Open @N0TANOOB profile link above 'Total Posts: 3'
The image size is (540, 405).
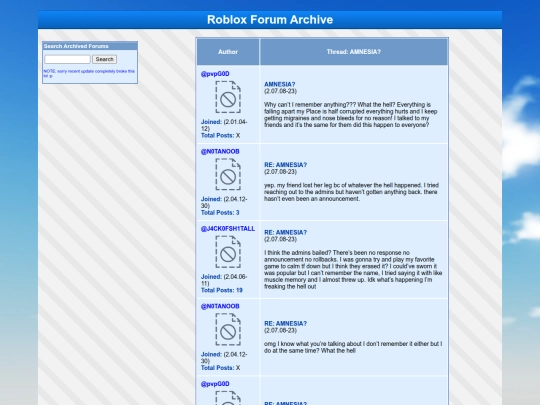[220, 151]
